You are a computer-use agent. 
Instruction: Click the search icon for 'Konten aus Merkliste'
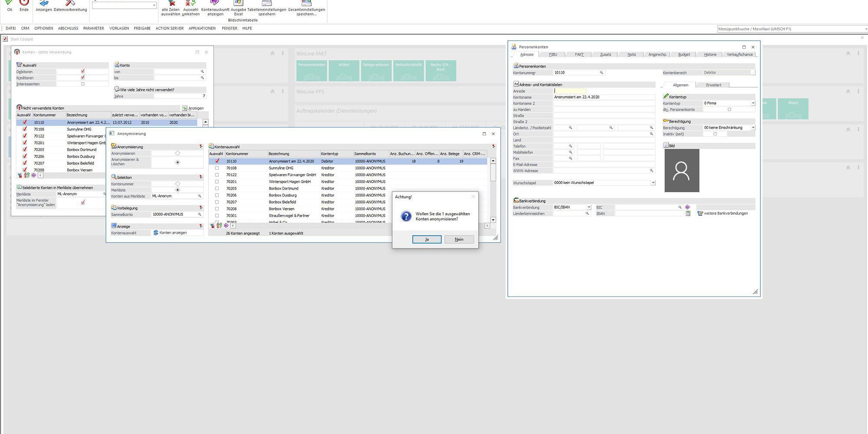tap(200, 196)
